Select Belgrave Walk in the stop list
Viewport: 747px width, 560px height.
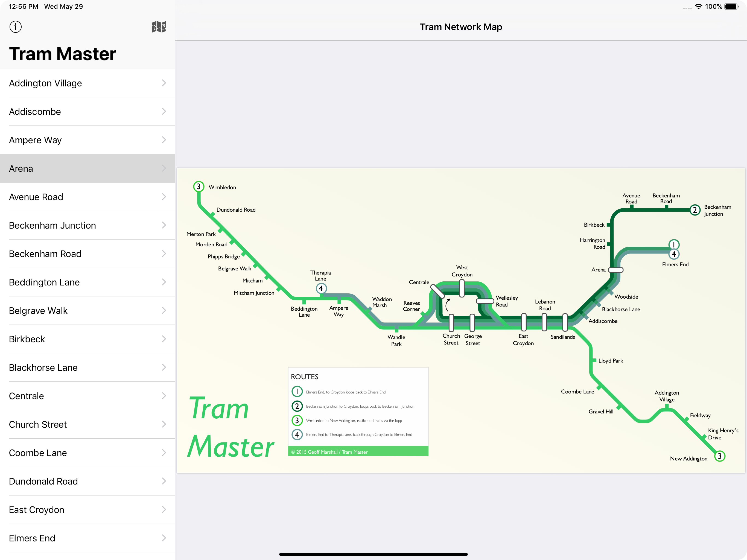[x=87, y=311]
